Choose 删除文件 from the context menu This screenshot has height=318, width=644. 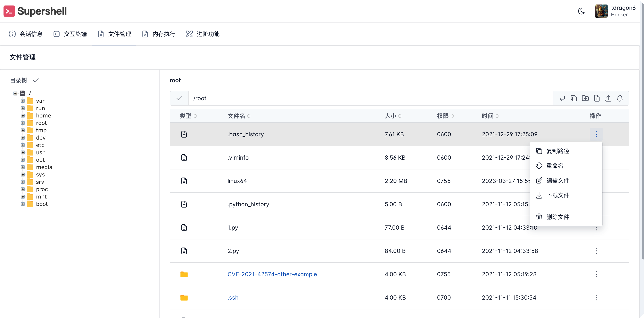coord(558,217)
